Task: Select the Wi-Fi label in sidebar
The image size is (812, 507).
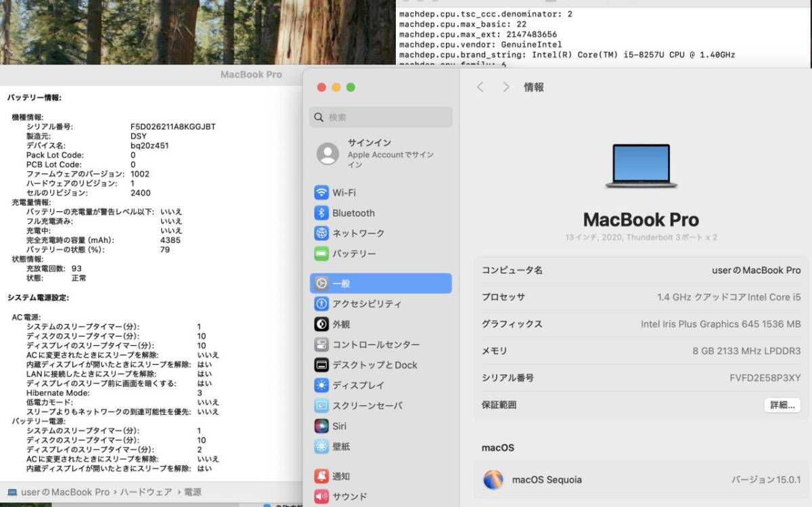Action: [x=344, y=193]
